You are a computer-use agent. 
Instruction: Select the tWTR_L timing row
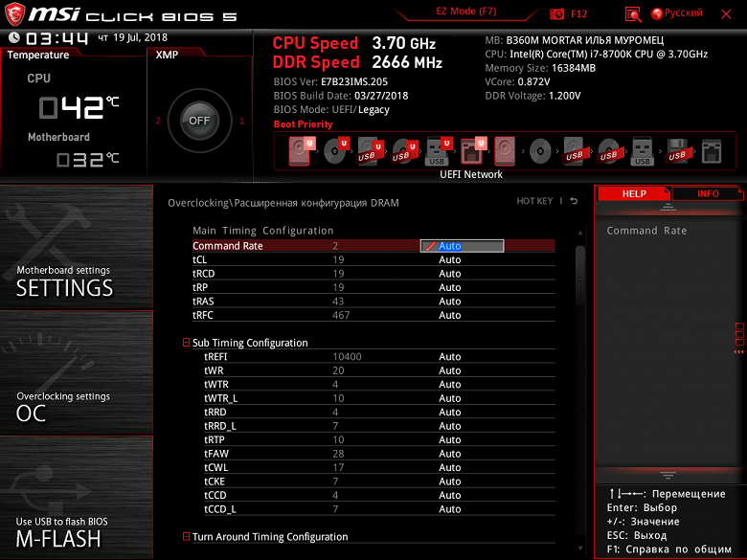[379, 397]
